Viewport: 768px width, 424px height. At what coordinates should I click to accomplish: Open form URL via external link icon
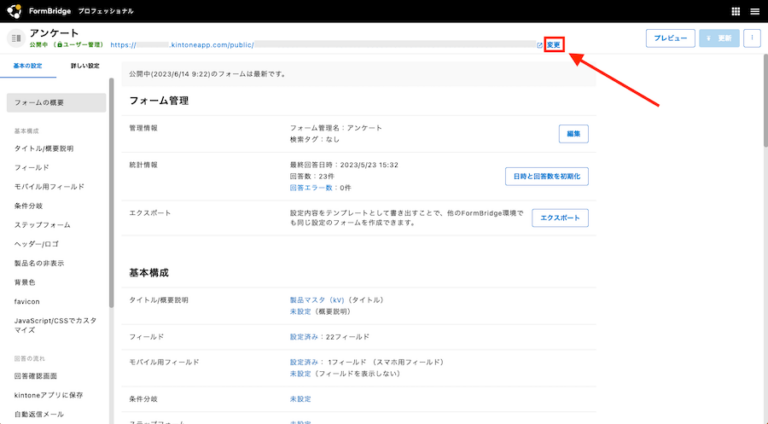[540, 45]
